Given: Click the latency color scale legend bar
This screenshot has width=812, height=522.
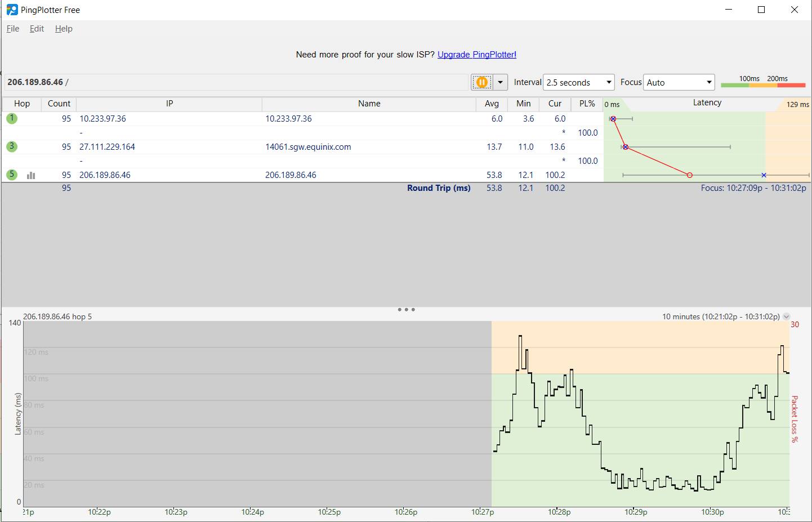Looking at the screenshot, I should pos(763,85).
